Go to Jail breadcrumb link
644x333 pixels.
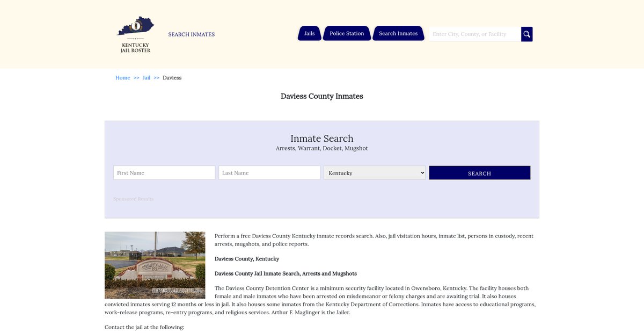coord(147,78)
